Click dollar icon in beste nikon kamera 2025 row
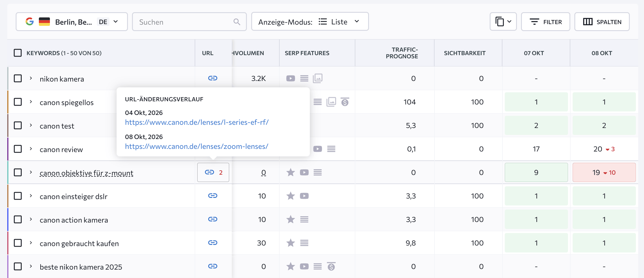644x278 pixels. (x=331, y=266)
